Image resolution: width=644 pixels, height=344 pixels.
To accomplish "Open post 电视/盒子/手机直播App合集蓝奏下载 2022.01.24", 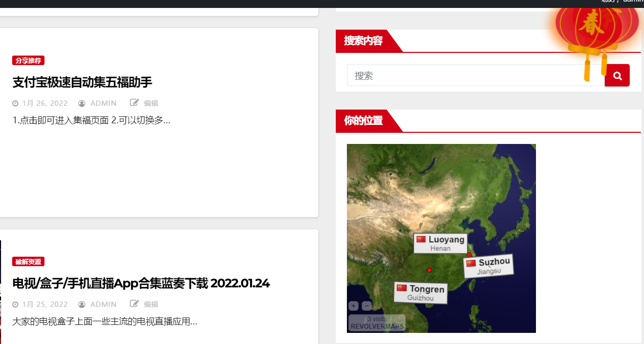I will coord(141,283).
